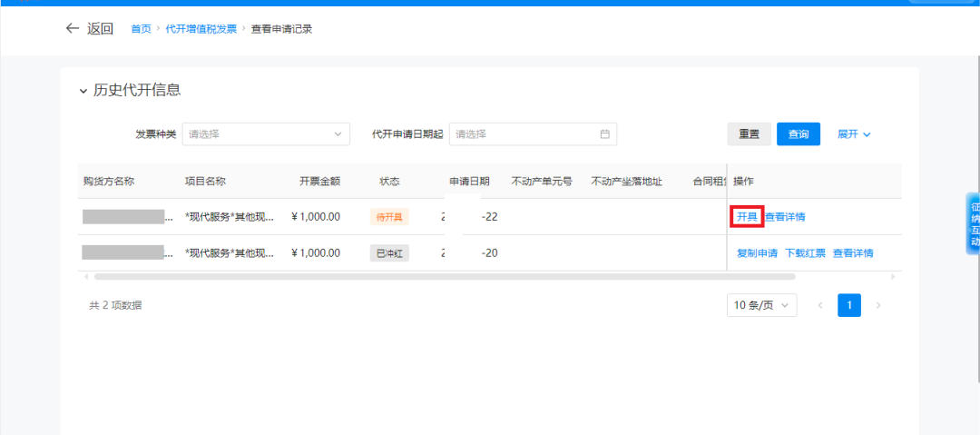
Task: Click 开具 in the 待开具 row
Action: pyautogui.click(x=747, y=217)
